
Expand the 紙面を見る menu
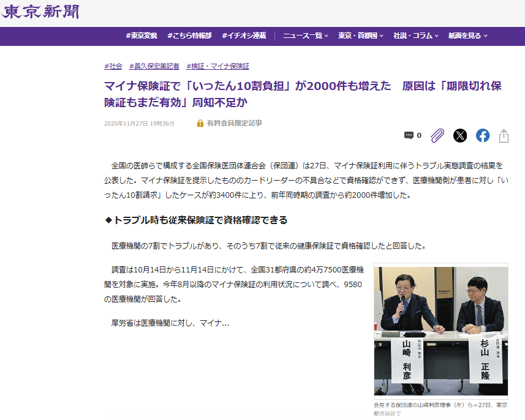click(468, 36)
